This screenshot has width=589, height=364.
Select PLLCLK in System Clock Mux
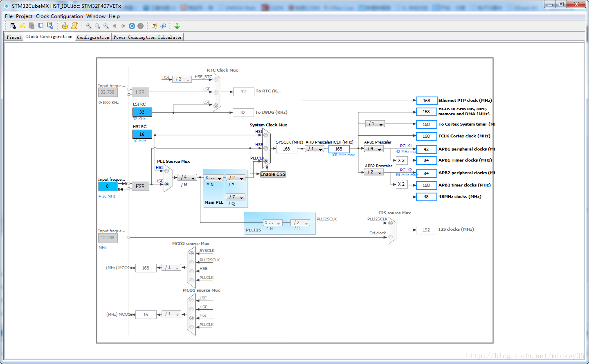click(x=265, y=161)
